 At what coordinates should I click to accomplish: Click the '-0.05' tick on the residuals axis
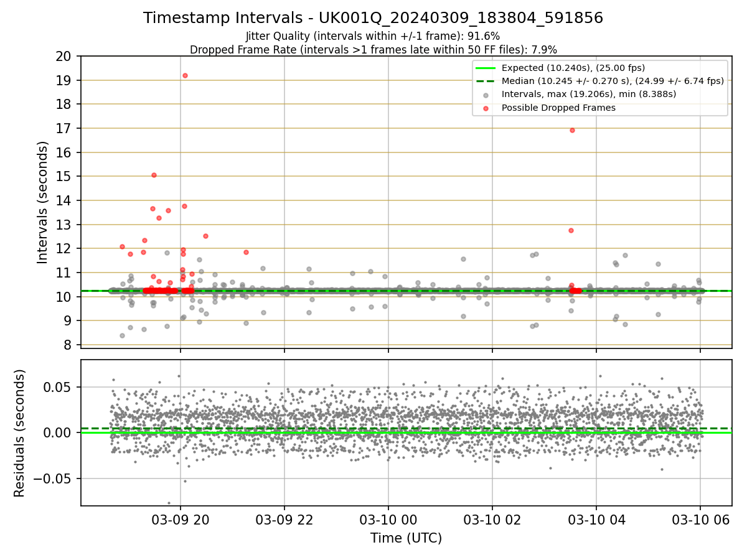54,478
